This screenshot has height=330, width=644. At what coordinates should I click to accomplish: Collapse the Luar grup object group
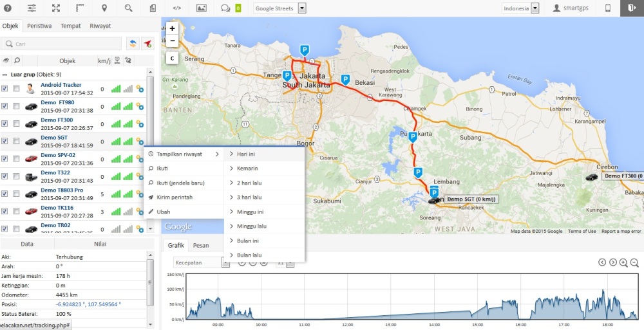5,75
